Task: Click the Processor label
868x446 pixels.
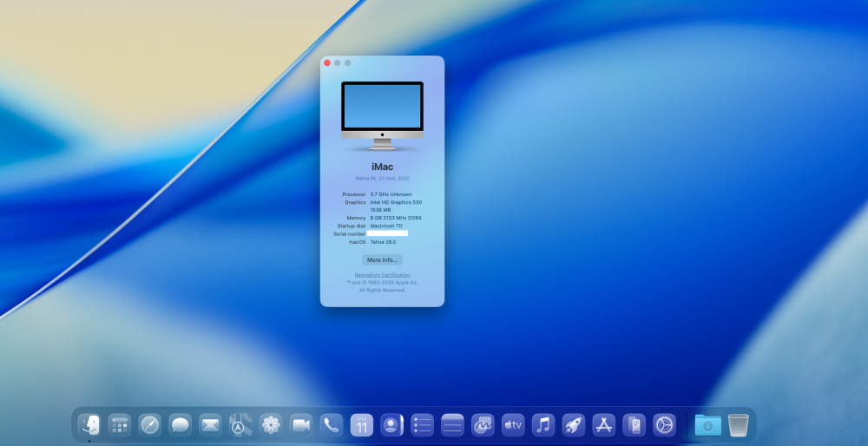Action: coord(354,194)
